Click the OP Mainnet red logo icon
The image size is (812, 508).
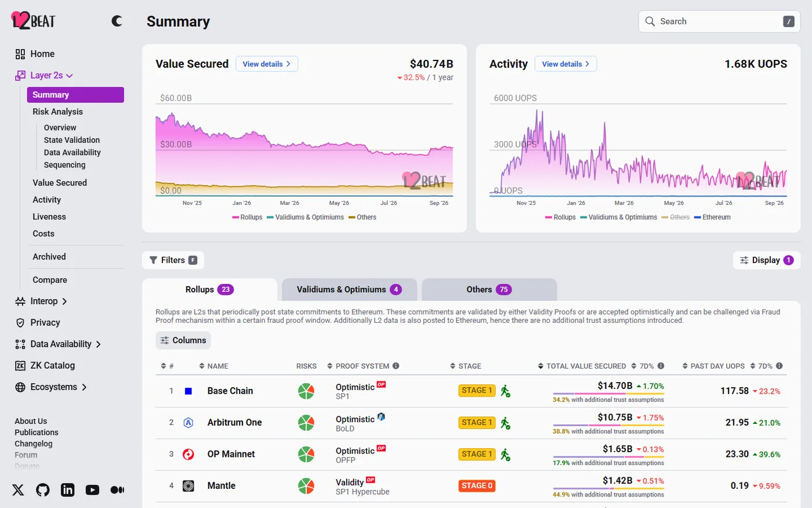point(188,455)
